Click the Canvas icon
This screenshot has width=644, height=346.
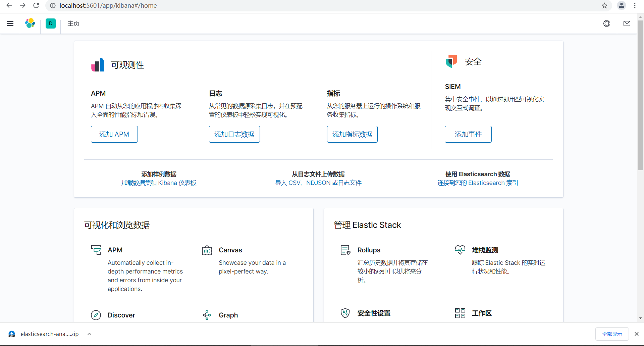tap(207, 250)
